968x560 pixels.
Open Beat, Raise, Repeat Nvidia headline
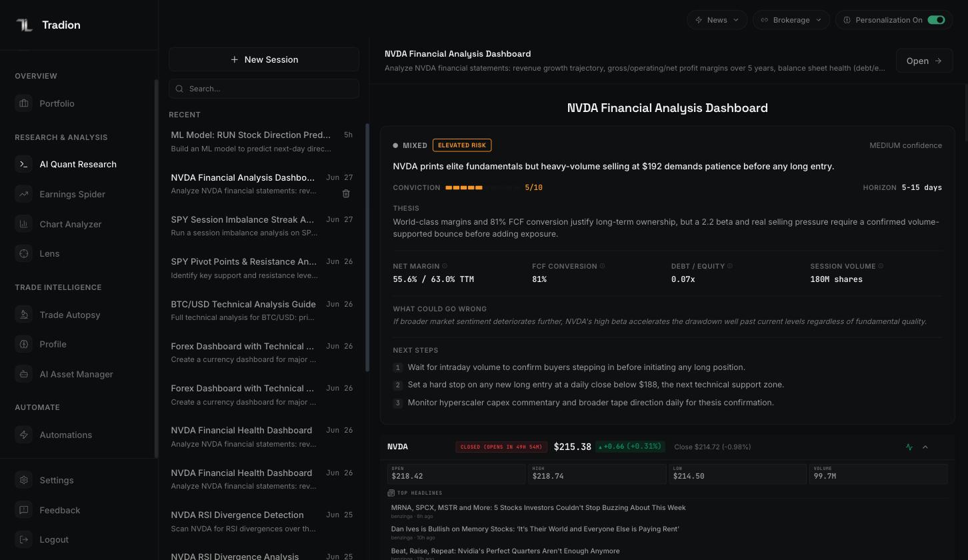(505, 551)
